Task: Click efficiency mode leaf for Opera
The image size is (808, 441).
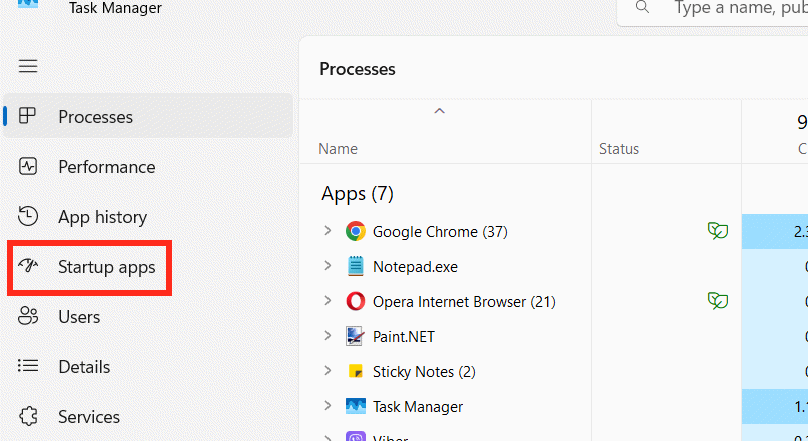Action: coord(718,300)
